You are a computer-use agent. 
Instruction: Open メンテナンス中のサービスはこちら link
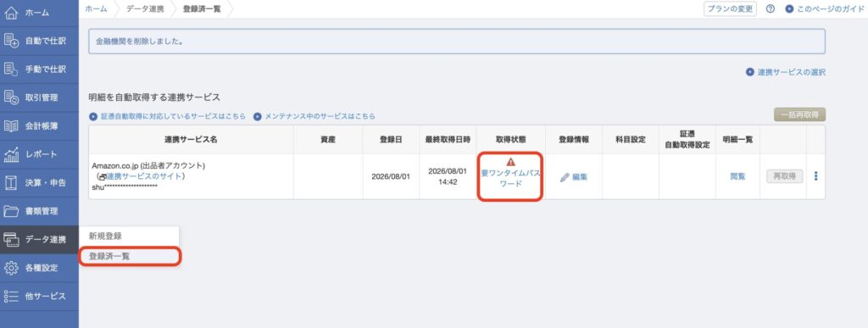(314, 116)
